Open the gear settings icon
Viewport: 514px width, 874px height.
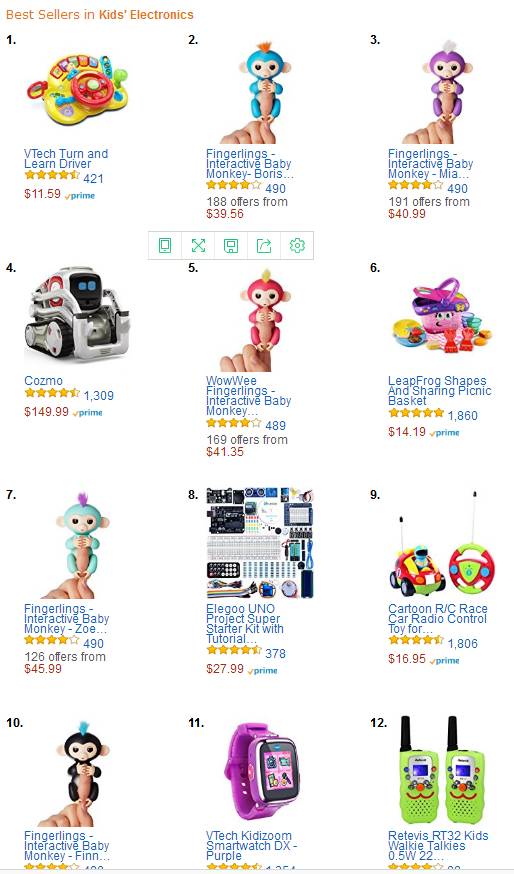[297, 245]
